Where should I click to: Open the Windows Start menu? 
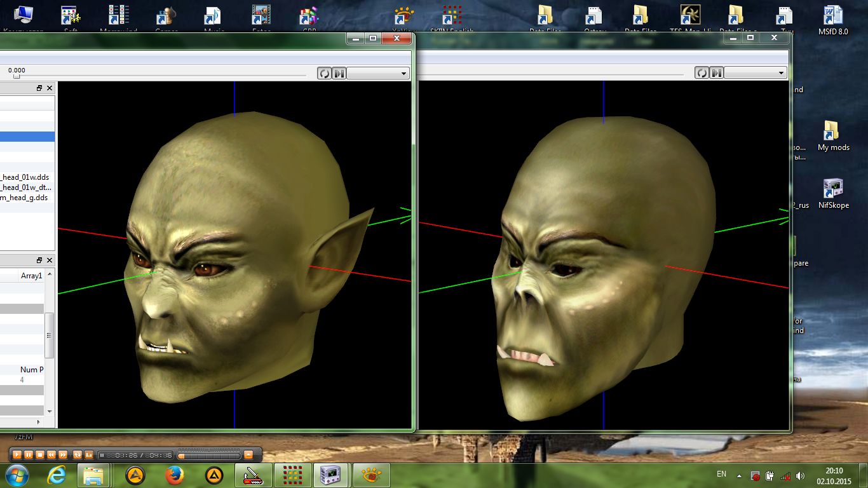tap(17, 475)
